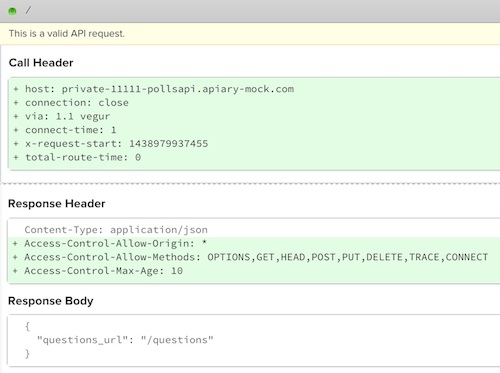Click the "Response Body" heading
Viewport: 500px width, 373px height.
[x=51, y=301]
